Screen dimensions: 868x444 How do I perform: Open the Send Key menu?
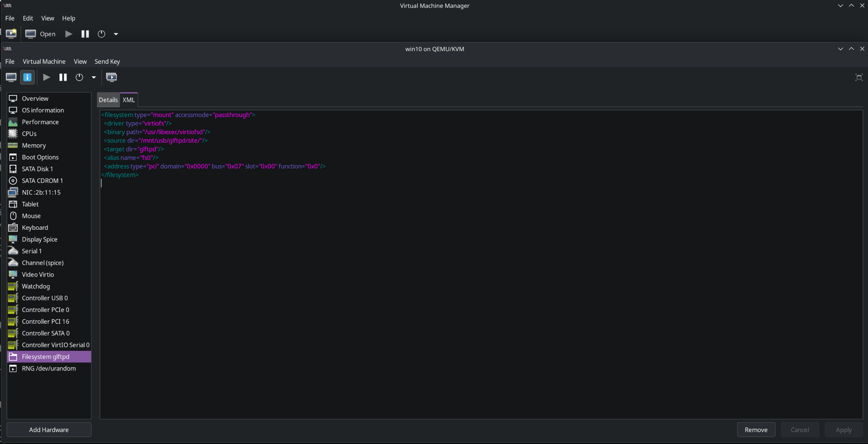coord(107,61)
